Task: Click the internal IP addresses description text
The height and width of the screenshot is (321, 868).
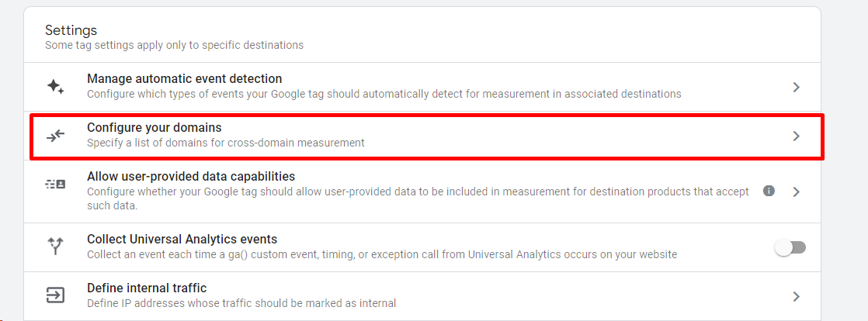Action: (241, 303)
